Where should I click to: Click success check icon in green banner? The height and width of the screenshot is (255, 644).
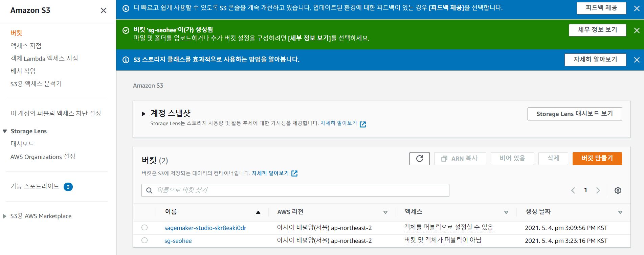pyautogui.click(x=126, y=30)
